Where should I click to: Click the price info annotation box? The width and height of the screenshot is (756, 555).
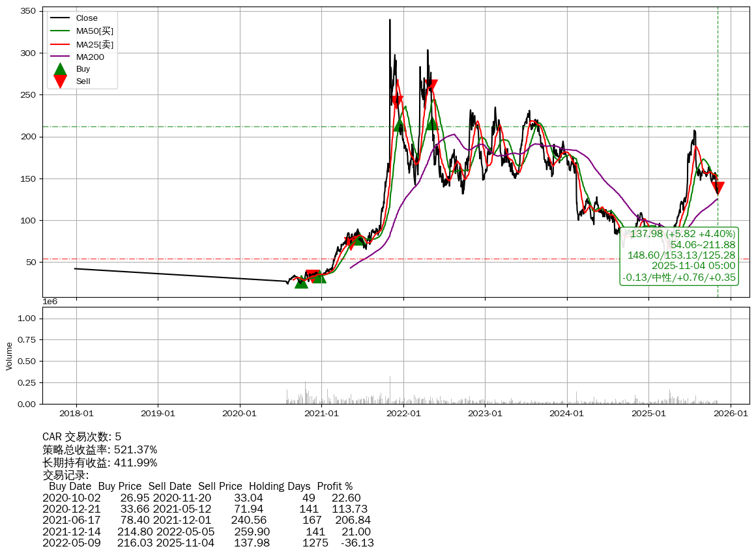pyautogui.click(x=680, y=255)
